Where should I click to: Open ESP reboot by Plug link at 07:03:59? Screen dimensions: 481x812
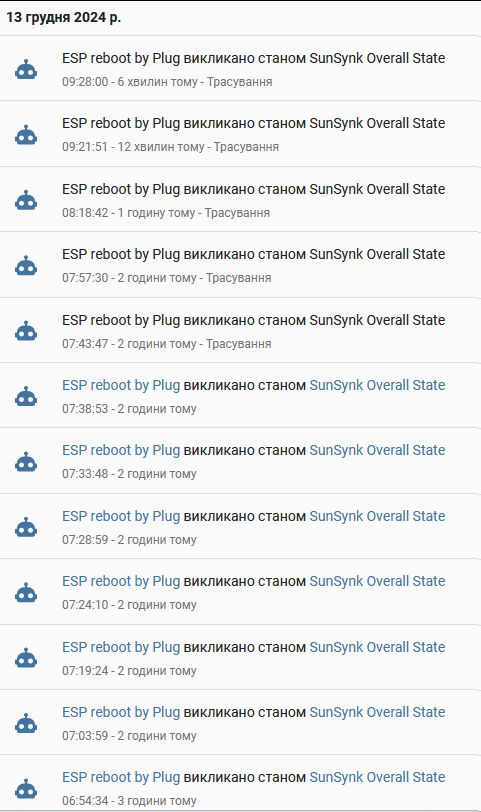[x=121, y=712]
